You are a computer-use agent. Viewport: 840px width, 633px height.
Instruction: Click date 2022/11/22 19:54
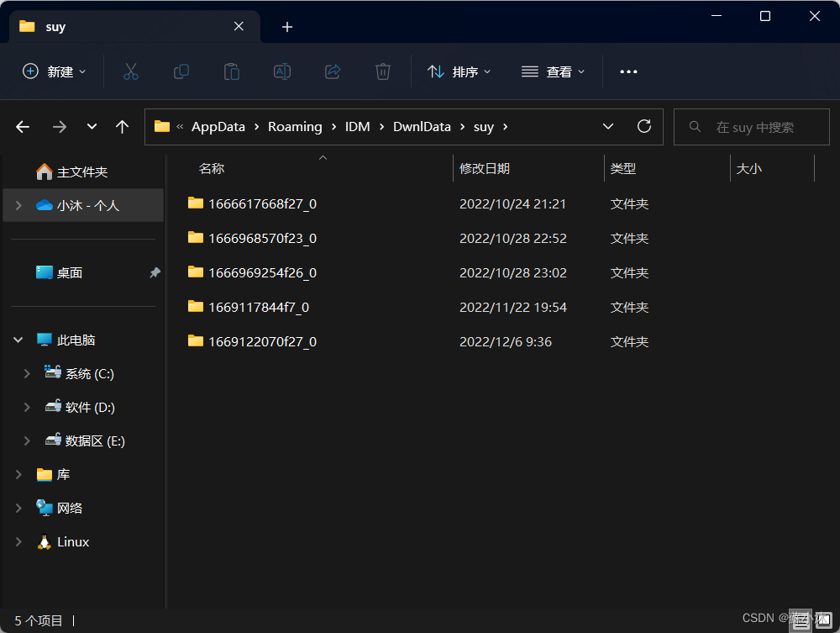(x=512, y=307)
